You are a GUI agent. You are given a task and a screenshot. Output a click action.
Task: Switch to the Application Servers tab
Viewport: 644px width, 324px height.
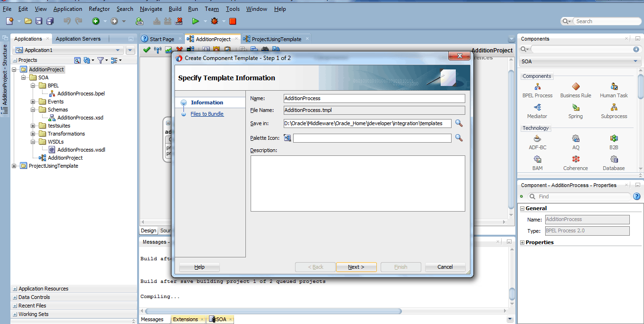pyautogui.click(x=78, y=39)
